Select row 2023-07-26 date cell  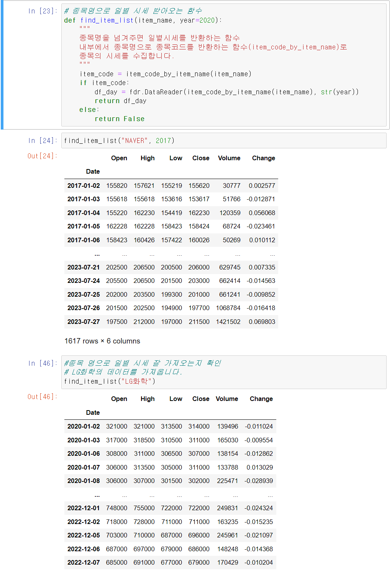point(84,308)
